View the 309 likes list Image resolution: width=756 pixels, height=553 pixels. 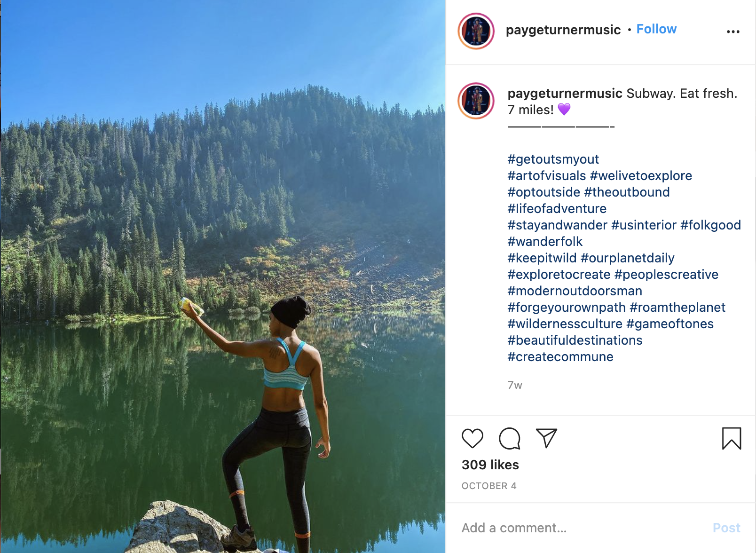pos(490,465)
